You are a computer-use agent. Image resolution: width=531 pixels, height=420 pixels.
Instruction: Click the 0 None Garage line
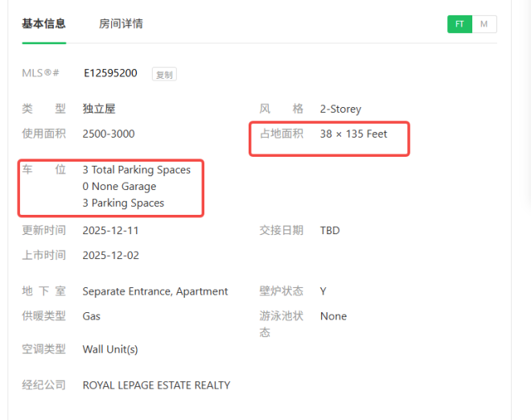tap(119, 187)
